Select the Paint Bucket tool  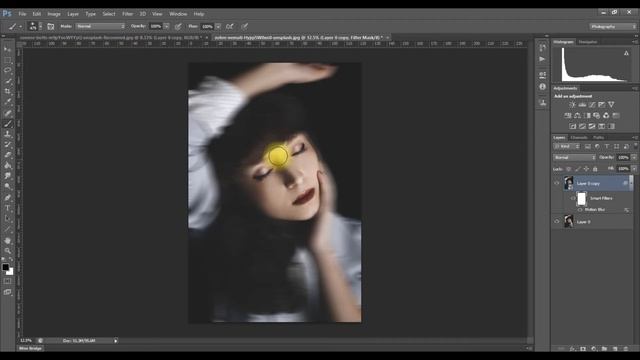[x=7, y=166]
